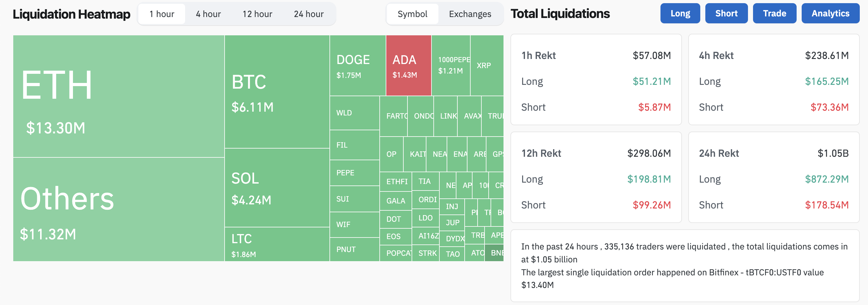Click the Others $11.32M block

click(x=119, y=209)
